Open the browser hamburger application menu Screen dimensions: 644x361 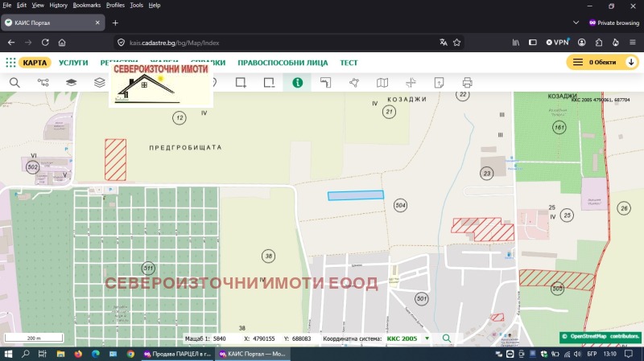(x=633, y=43)
